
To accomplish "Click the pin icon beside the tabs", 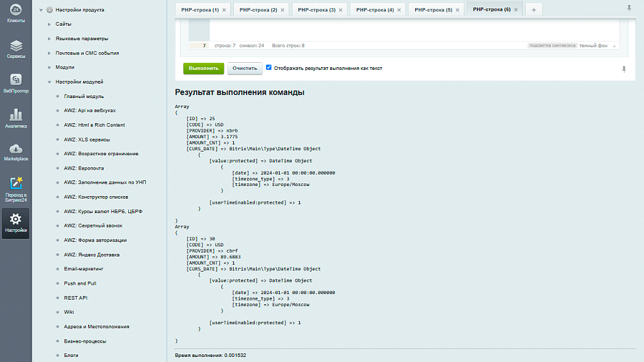I will [629, 8].
